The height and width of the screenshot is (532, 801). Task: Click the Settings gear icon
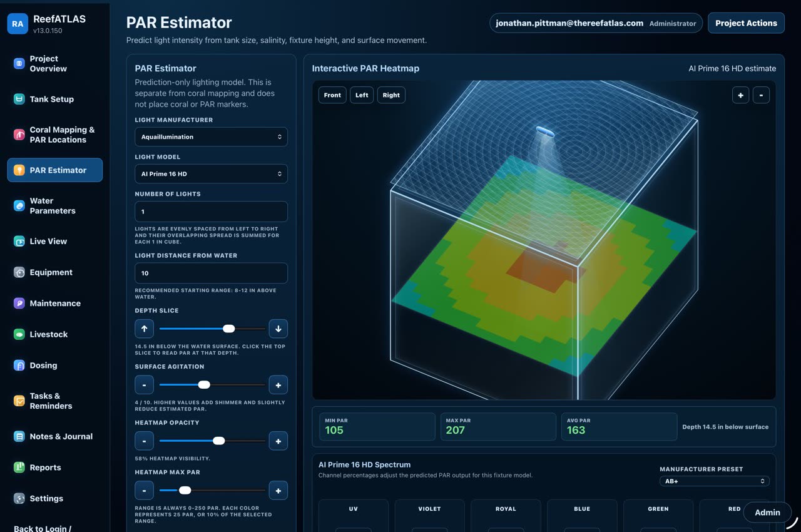(x=19, y=499)
